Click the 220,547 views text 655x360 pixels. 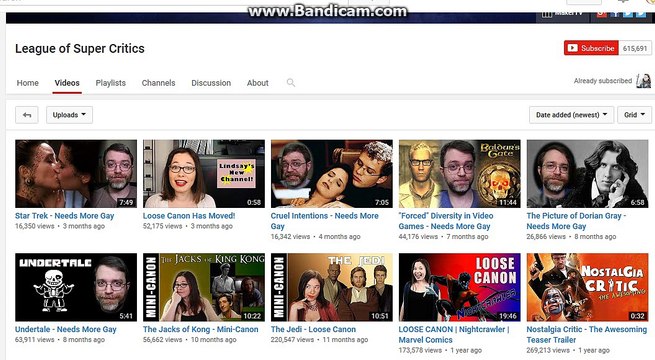(x=292, y=340)
